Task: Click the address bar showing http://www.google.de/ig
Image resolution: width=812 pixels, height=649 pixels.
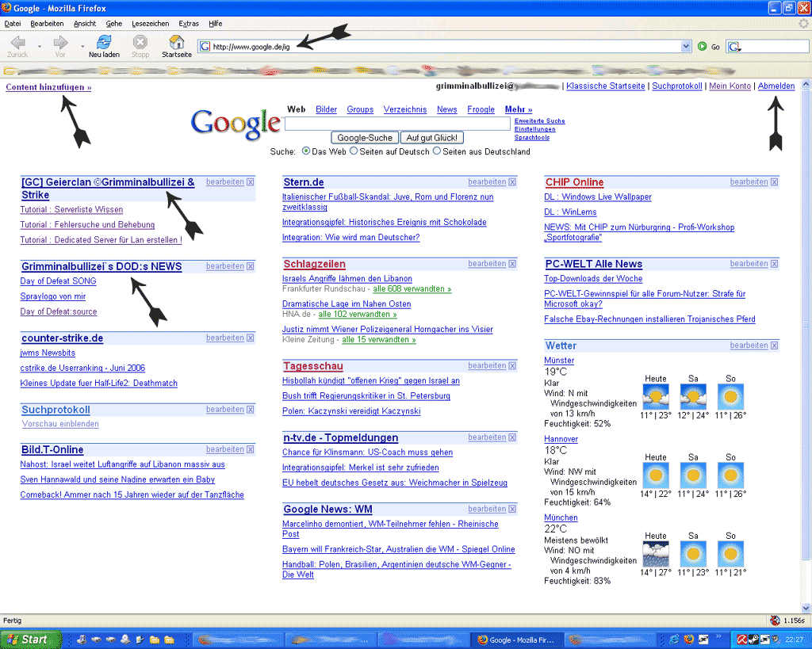Action: pos(446,47)
